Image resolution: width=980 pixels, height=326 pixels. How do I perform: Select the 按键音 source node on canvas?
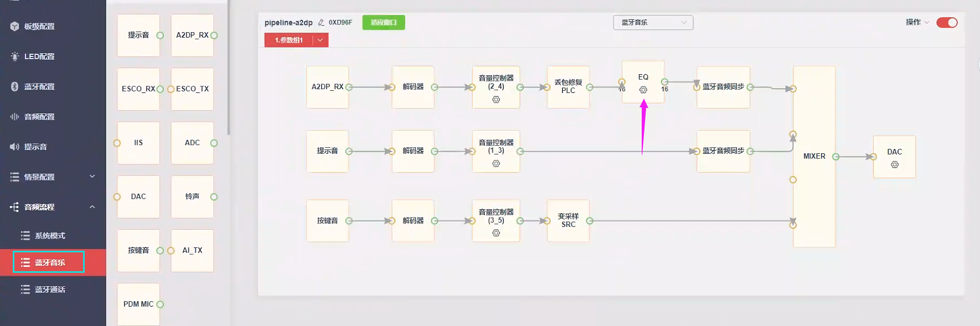327,221
